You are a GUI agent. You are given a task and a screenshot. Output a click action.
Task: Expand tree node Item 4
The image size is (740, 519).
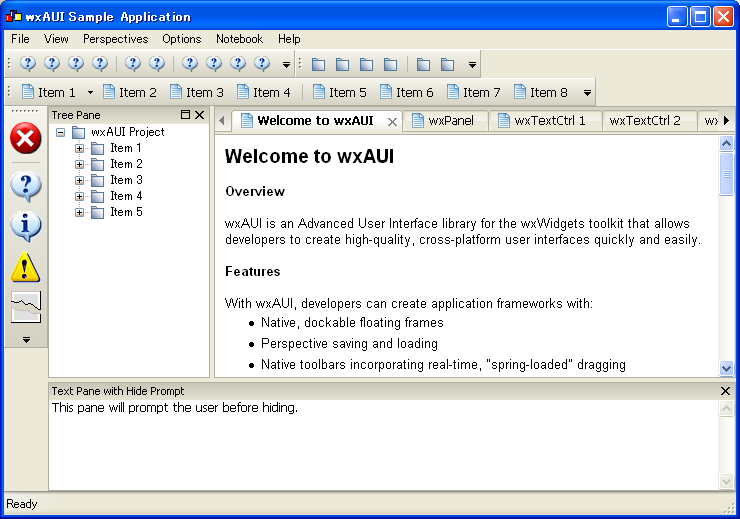point(79,196)
